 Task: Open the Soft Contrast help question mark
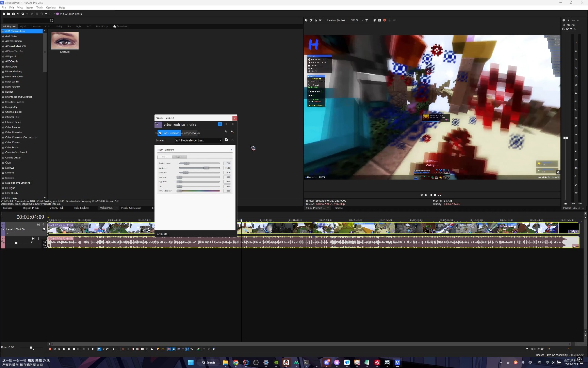pos(231,150)
